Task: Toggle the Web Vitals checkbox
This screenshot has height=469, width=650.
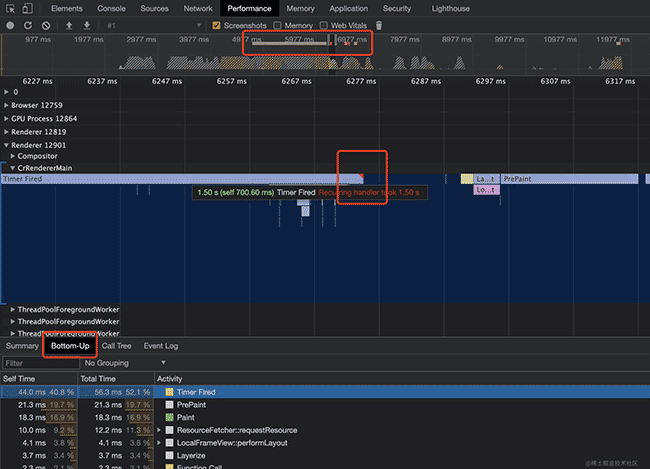Action: [324, 26]
